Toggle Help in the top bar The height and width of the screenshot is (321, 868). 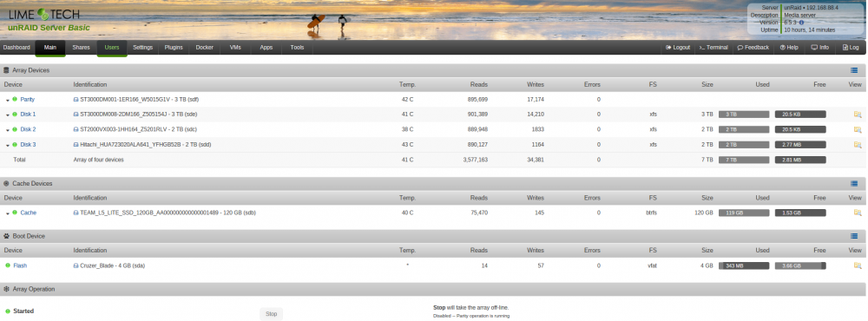(789, 48)
